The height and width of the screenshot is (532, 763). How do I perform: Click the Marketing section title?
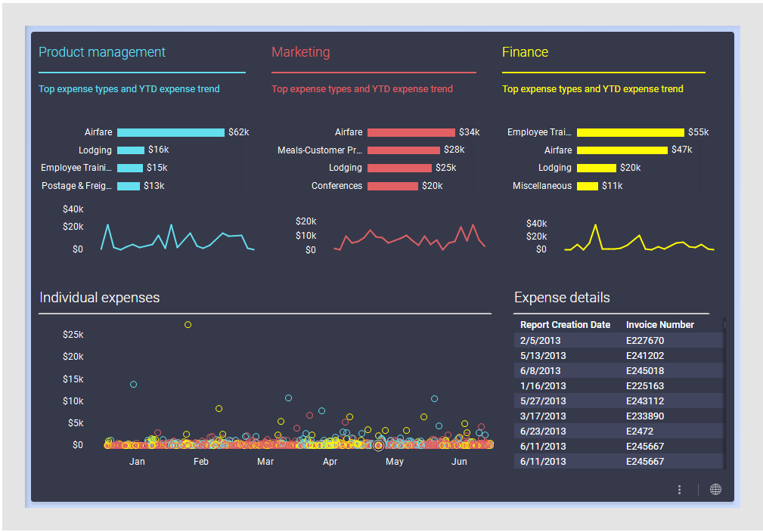click(x=300, y=52)
